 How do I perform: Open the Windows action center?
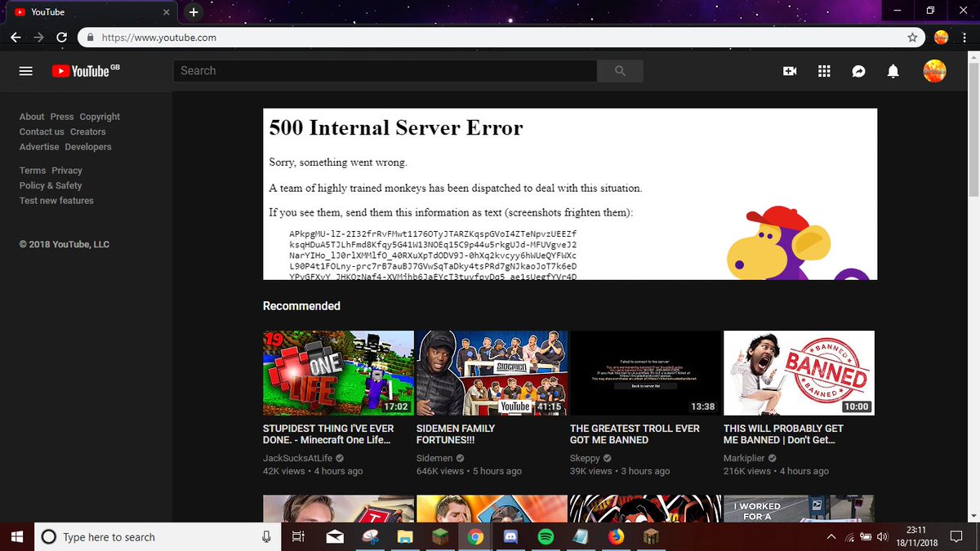(957, 536)
